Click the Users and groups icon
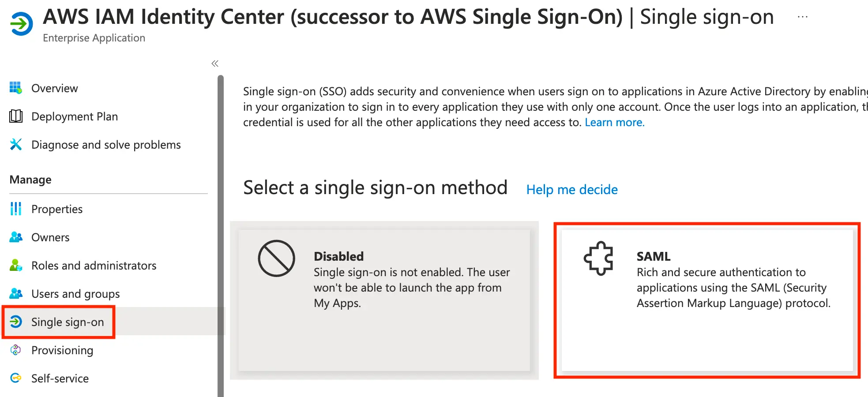 [16, 293]
